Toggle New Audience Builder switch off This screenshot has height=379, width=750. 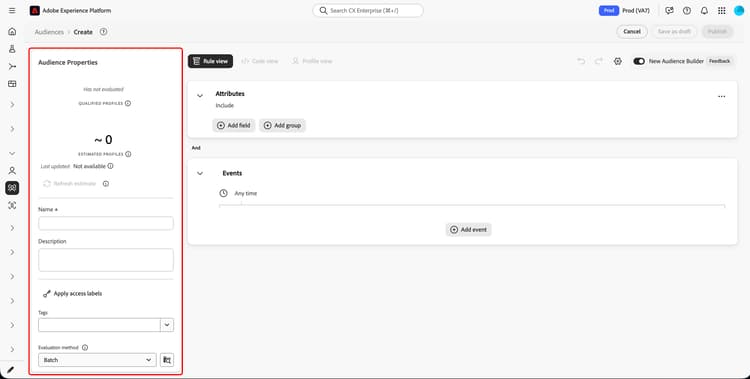click(x=639, y=61)
